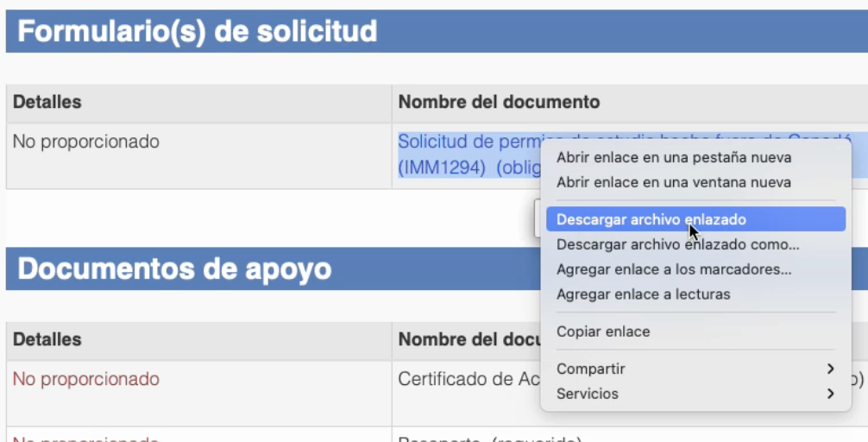
Task: Click the 'Formulario(s) de solicitud' section header
Action: point(198,32)
